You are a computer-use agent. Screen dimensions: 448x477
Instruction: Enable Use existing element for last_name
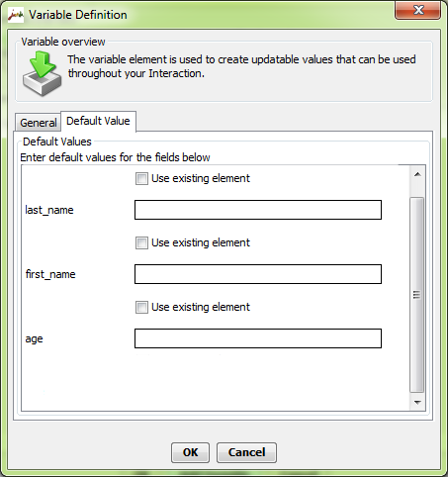point(141,178)
